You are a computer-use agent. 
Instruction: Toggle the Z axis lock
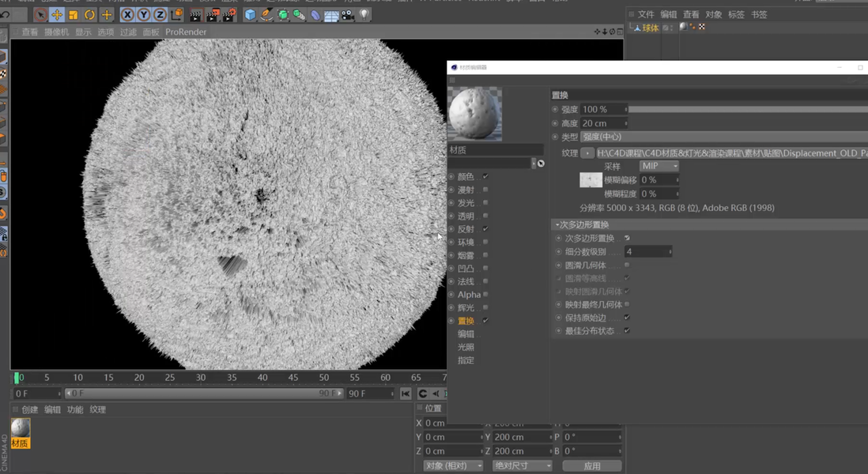tap(160, 15)
